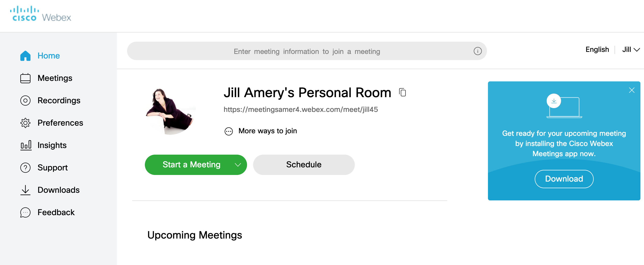Click the Preferences gear icon
Image resolution: width=644 pixels, height=265 pixels.
[25, 123]
